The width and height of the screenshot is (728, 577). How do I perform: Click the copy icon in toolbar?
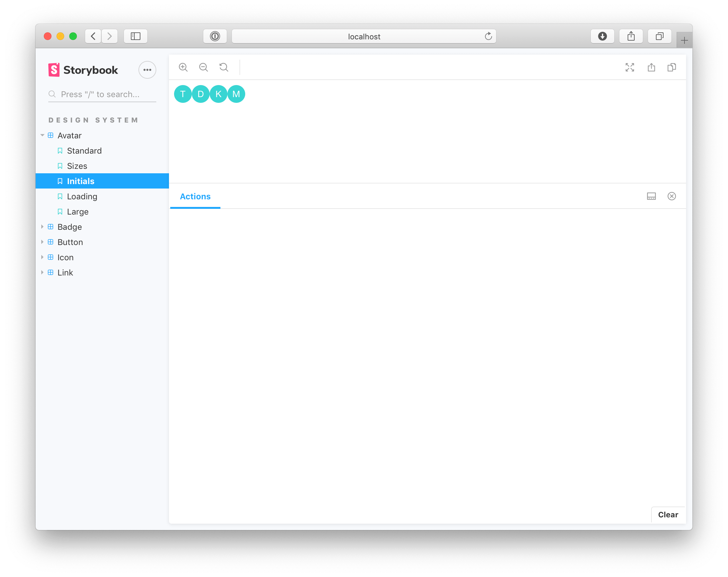pos(672,67)
